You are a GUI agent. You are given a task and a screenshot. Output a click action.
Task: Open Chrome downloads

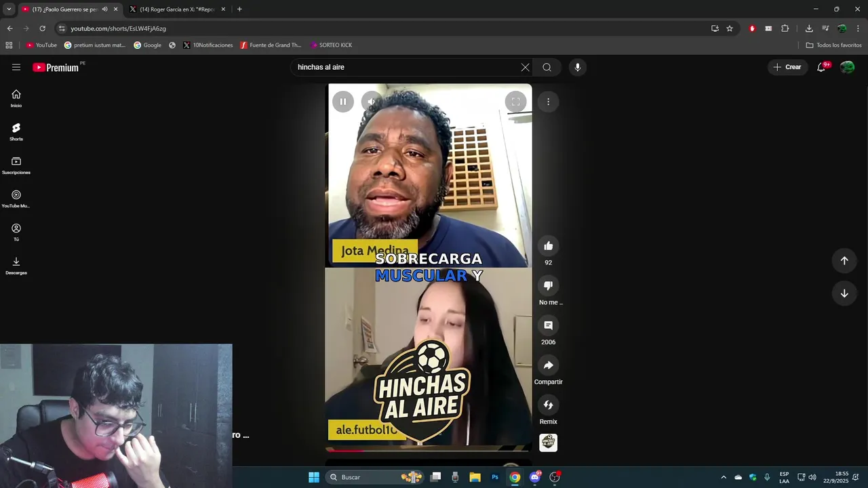(809, 28)
